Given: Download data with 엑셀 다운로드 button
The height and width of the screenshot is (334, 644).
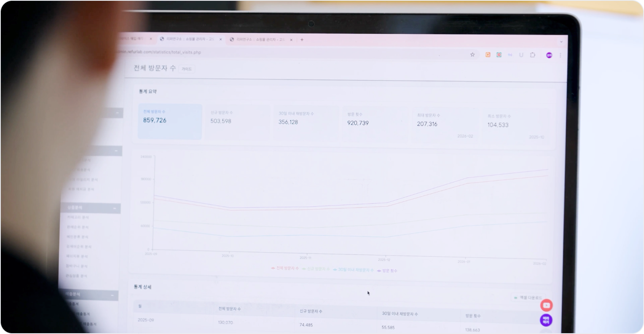Looking at the screenshot, I should 528,298.
